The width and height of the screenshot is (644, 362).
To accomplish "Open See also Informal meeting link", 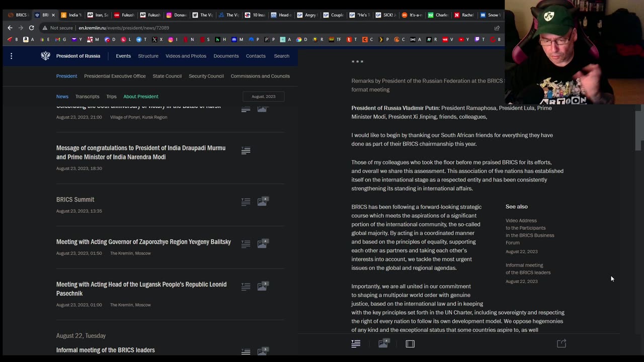I will (528, 269).
